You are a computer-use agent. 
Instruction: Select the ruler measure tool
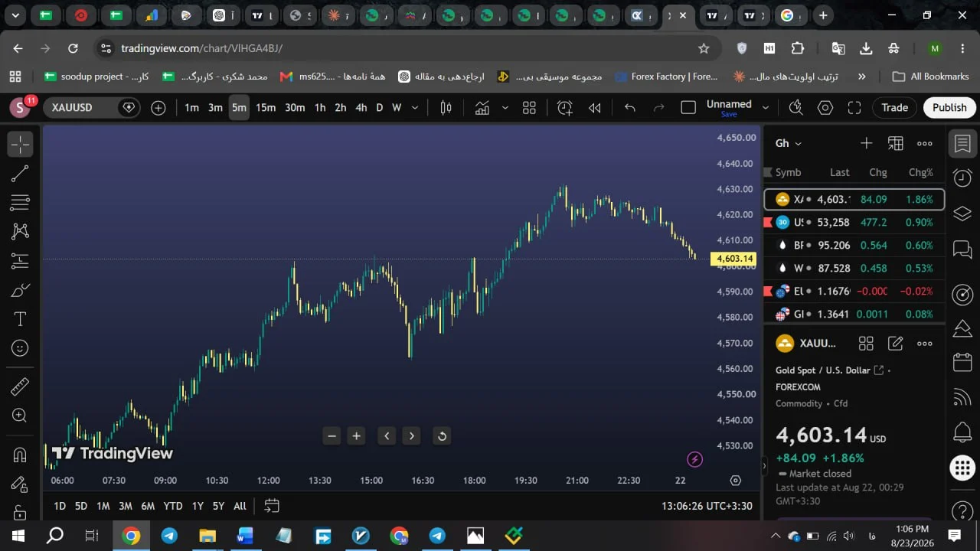point(20,386)
